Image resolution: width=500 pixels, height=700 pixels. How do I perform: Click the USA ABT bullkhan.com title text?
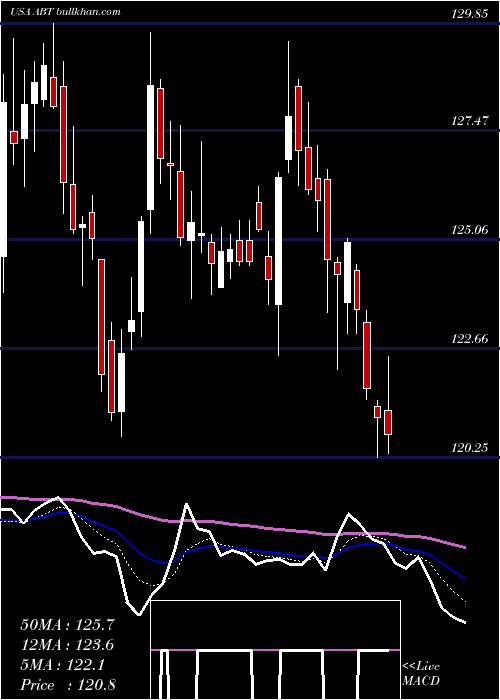point(66,12)
